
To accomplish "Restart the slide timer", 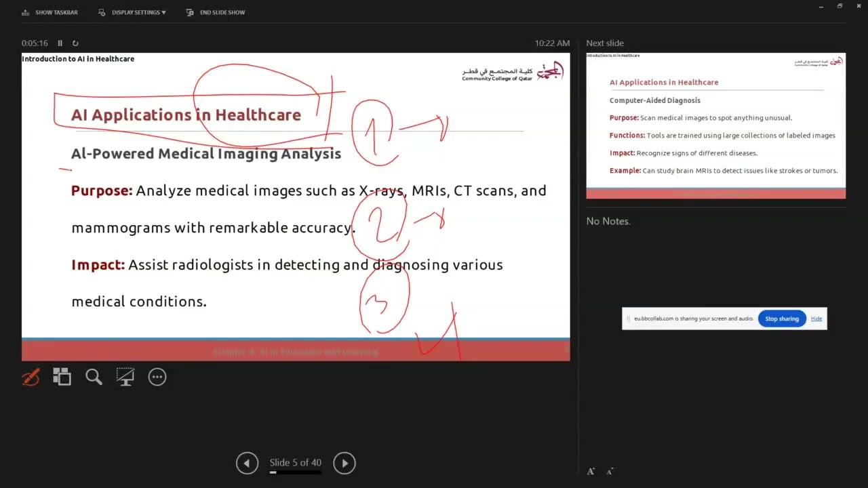I will (75, 43).
